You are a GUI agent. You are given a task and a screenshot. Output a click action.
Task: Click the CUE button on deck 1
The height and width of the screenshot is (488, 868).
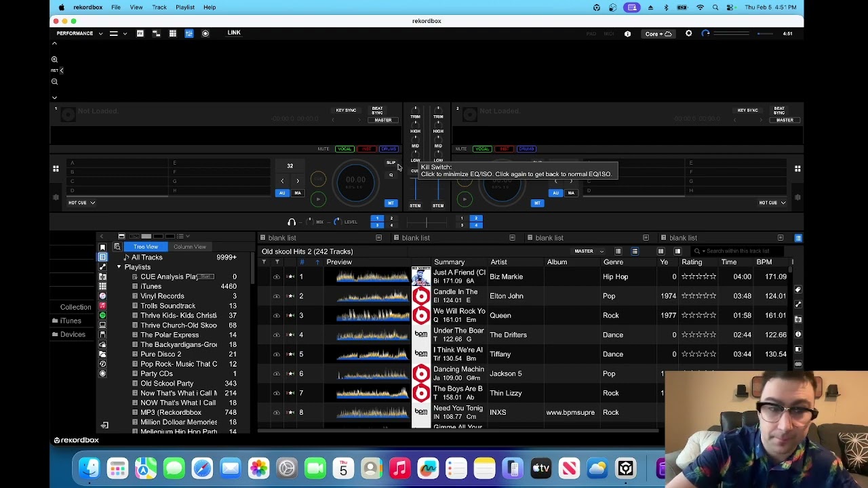coord(318,180)
